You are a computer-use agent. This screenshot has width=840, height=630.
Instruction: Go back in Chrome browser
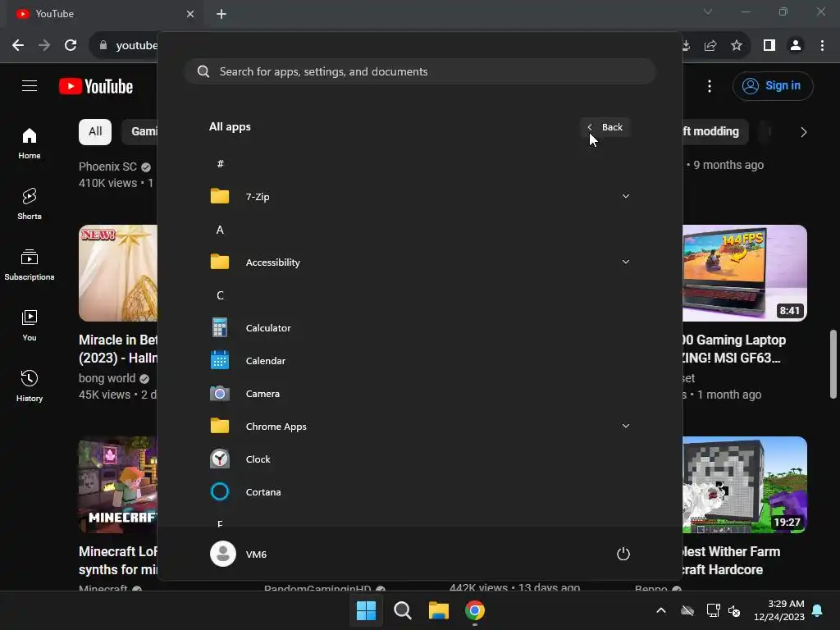18,46
